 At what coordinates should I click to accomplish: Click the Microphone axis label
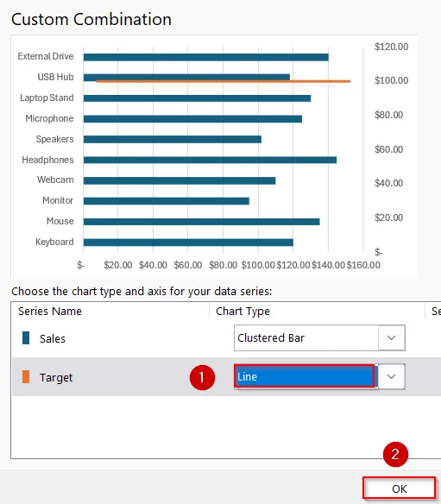pos(49,118)
